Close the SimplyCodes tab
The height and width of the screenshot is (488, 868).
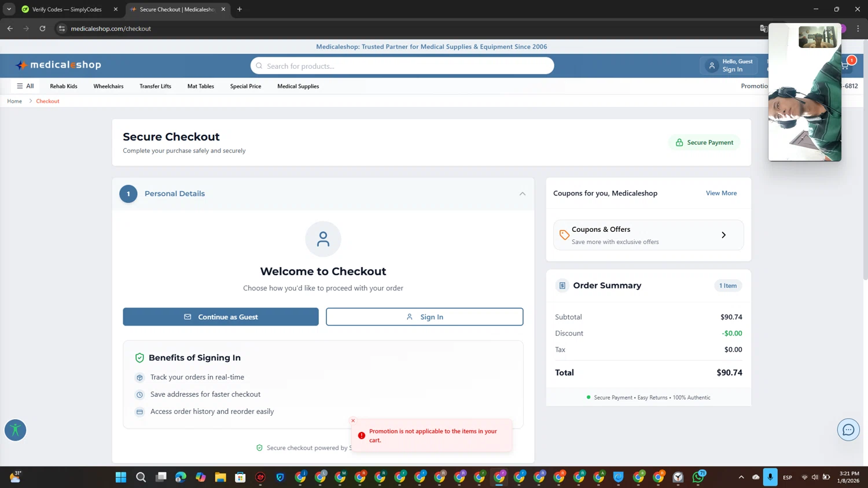(116, 9)
